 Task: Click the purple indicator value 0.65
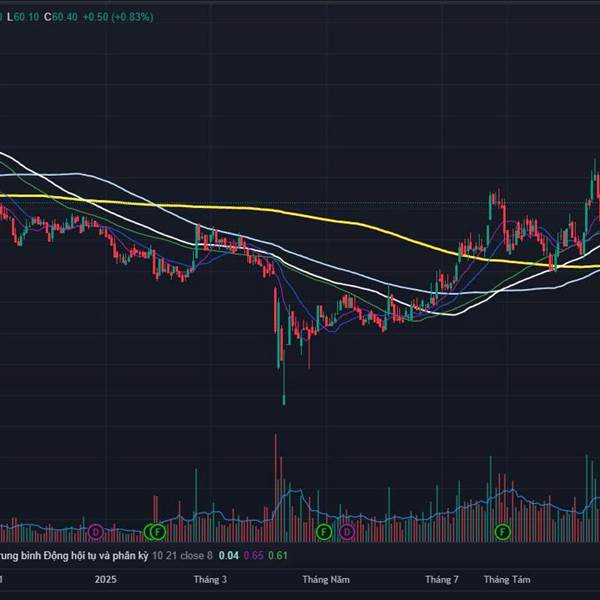tap(253, 556)
